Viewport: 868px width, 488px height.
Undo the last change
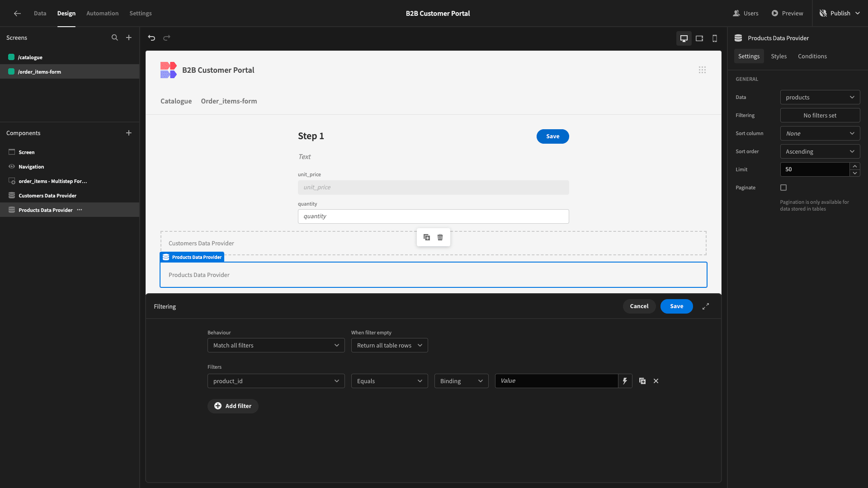click(x=151, y=38)
